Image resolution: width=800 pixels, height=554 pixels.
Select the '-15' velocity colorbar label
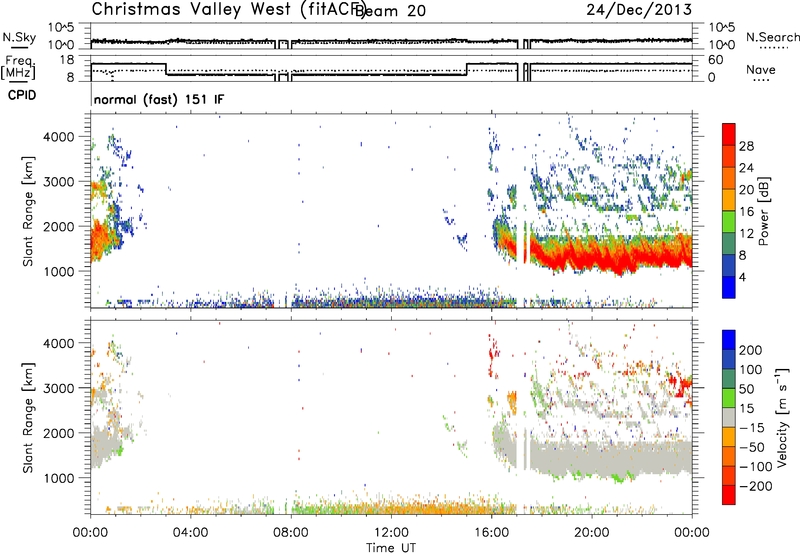[x=752, y=427]
